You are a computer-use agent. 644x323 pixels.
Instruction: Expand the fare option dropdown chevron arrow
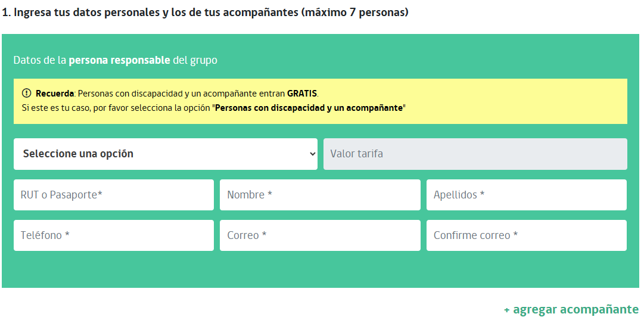[x=313, y=154]
